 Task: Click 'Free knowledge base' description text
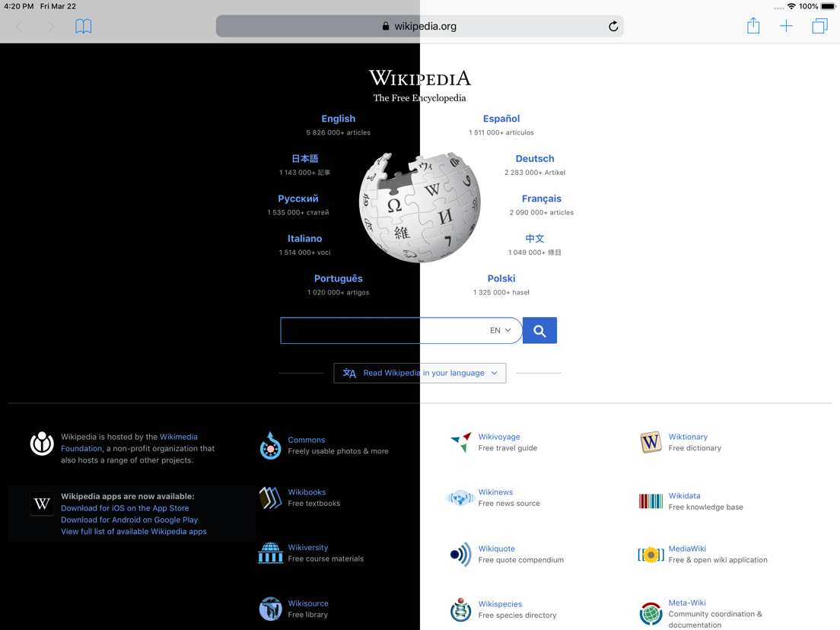pos(705,508)
